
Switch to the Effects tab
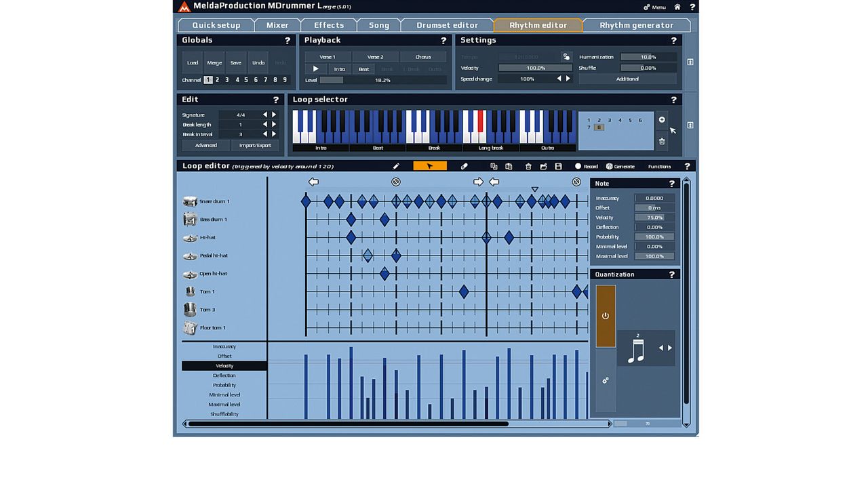pyautogui.click(x=329, y=25)
